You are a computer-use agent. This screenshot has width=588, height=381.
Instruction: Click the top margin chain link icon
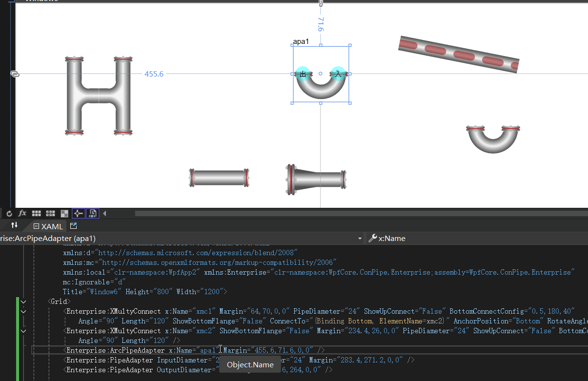[321, 2]
